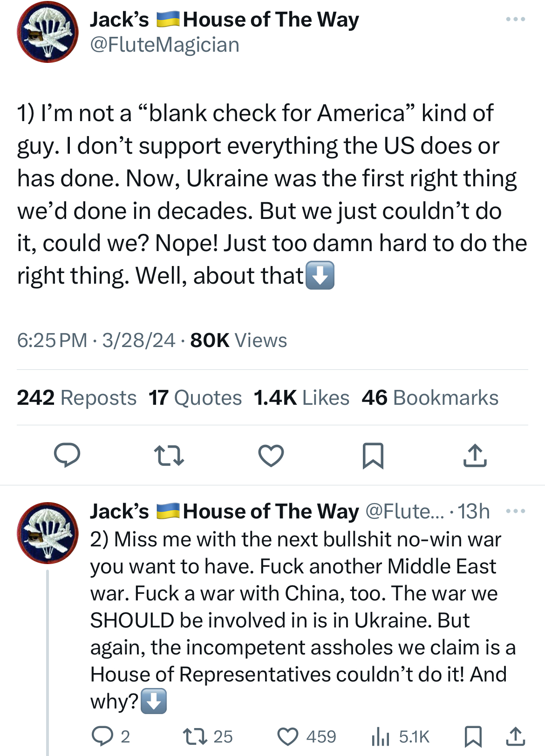This screenshot has height=756, width=545.
Task: Repost the main tweet
Action: tap(169, 455)
